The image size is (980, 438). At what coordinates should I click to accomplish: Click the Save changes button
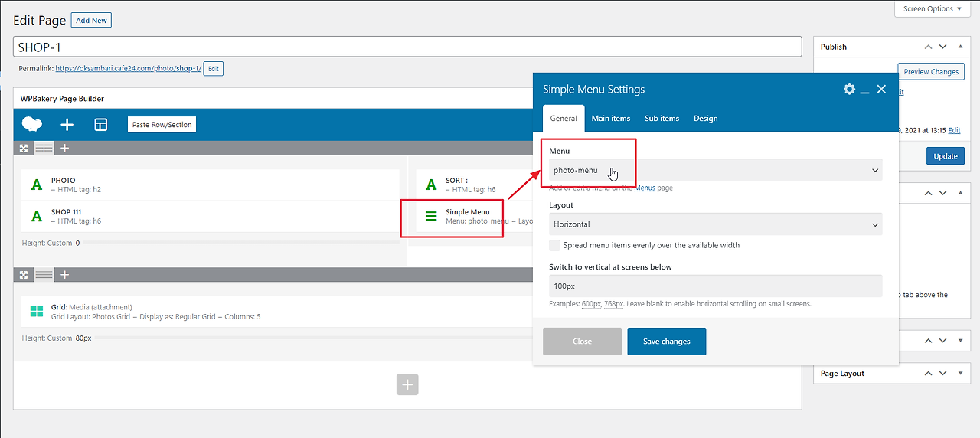pyautogui.click(x=666, y=342)
